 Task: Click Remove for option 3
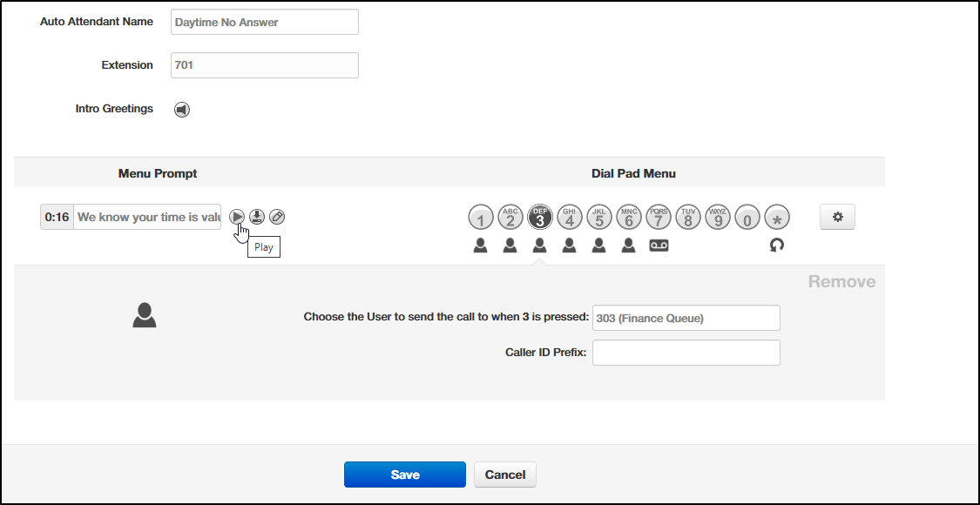(841, 282)
